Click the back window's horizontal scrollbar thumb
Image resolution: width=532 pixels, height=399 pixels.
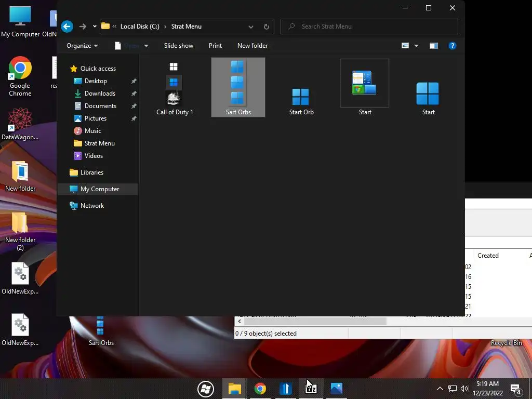coord(315,321)
